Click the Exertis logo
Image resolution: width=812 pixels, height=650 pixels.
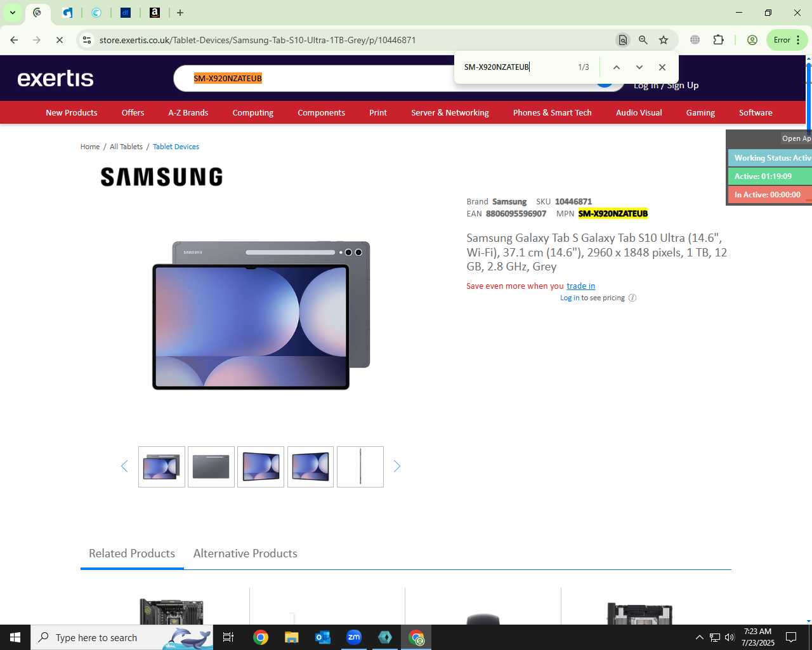coord(55,78)
